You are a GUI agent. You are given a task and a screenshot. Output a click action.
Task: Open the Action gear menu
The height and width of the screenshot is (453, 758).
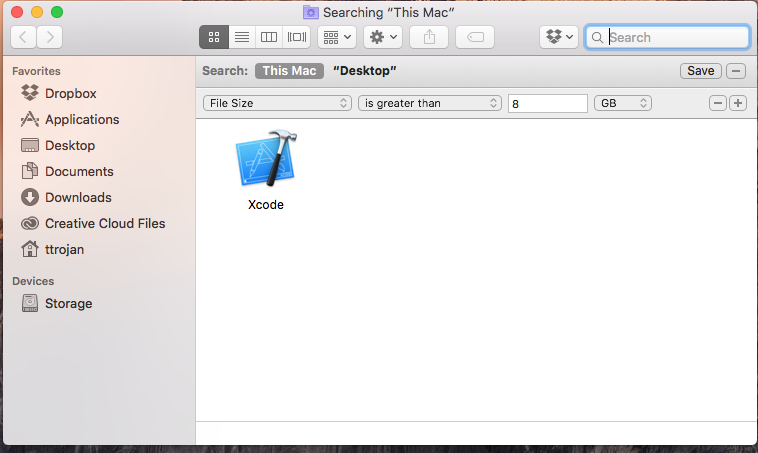pyautogui.click(x=383, y=37)
